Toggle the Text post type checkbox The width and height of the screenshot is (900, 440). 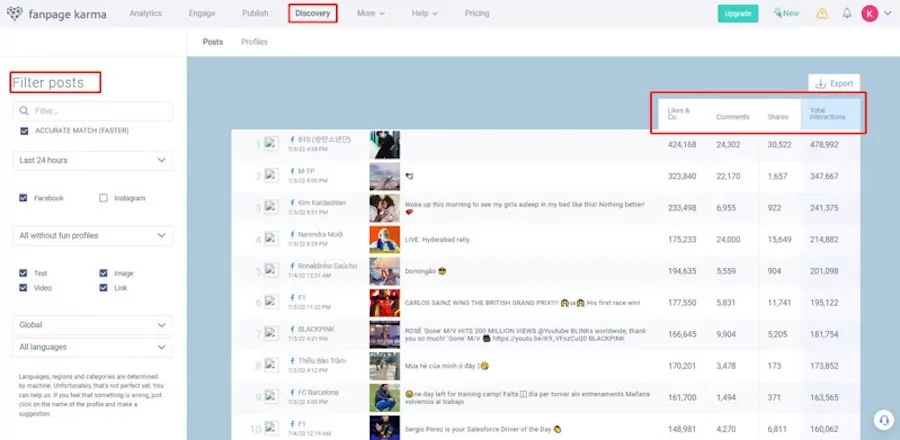(x=23, y=273)
